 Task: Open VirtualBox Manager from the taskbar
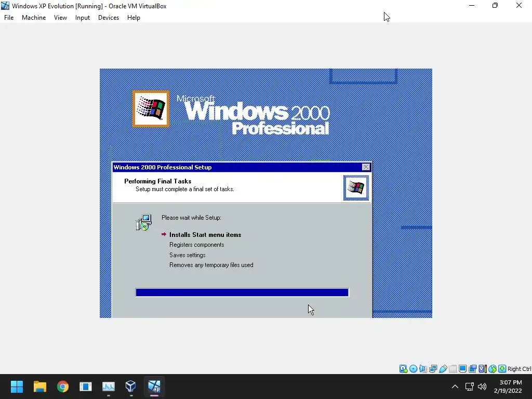(x=131, y=387)
